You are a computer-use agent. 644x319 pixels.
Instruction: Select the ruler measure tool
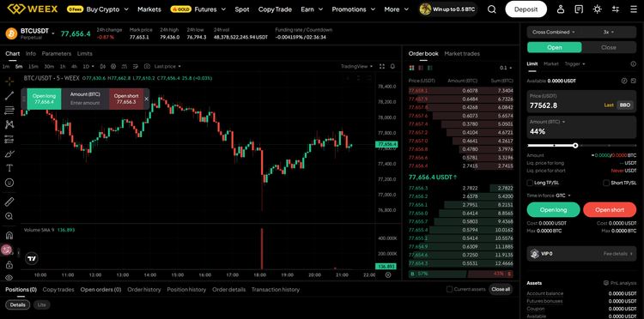click(x=9, y=202)
